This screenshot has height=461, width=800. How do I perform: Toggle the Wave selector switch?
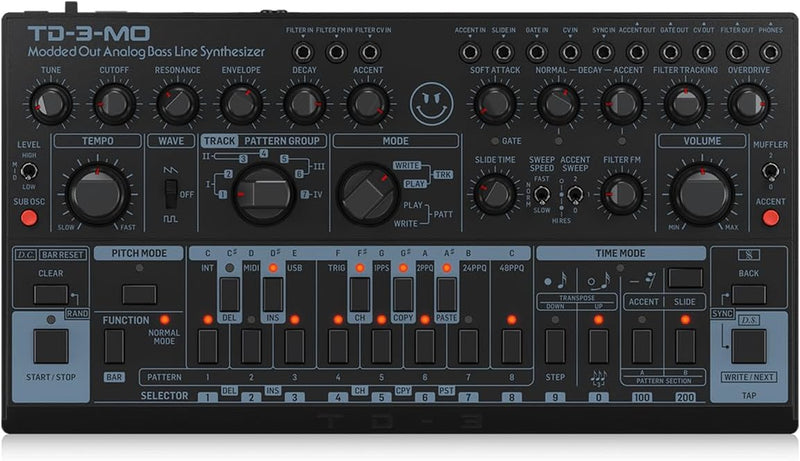pyautogui.click(x=171, y=194)
